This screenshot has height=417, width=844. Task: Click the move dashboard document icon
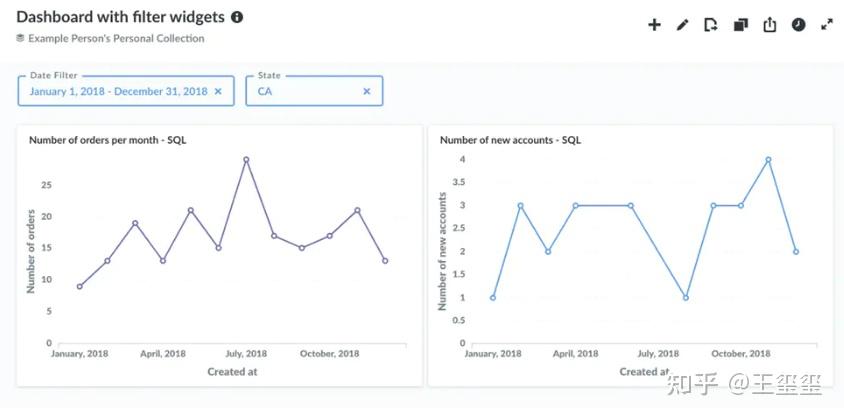711,25
